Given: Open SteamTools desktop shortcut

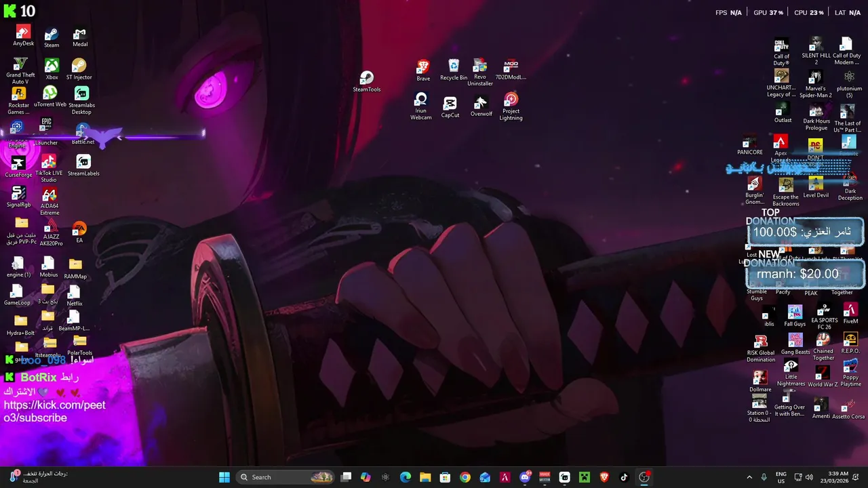Looking at the screenshot, I should click(x=367, y=81).
